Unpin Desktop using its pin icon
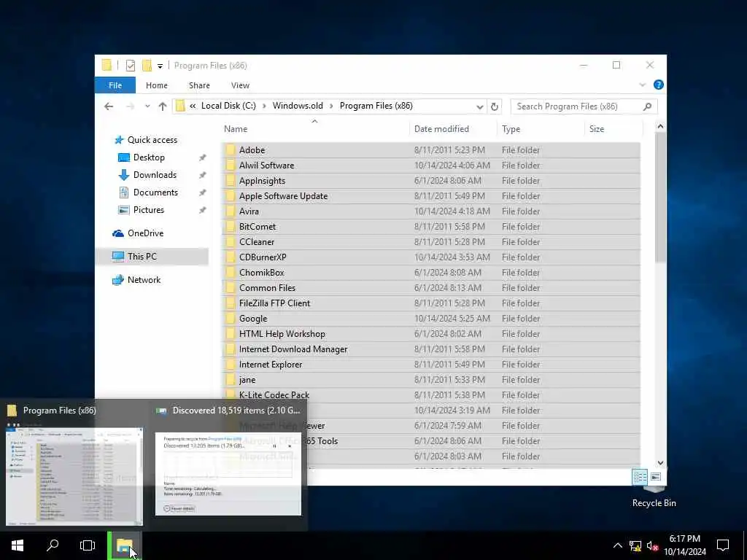This screenshot has width=747, height=560. click(203, 157)
